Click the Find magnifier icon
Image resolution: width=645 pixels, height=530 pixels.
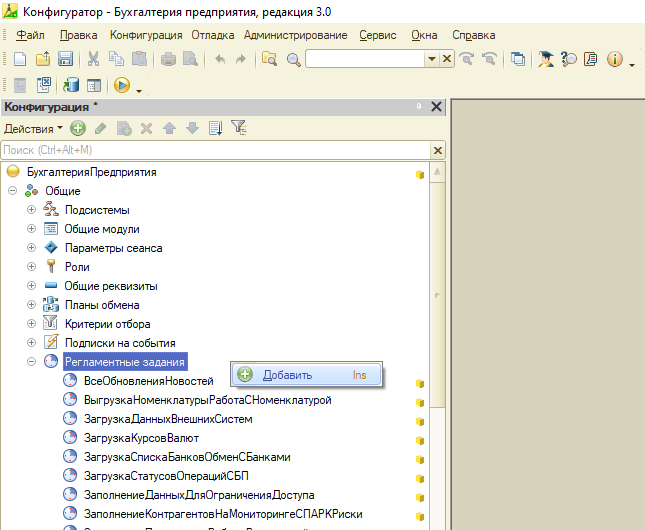click(x=293, y=60)
